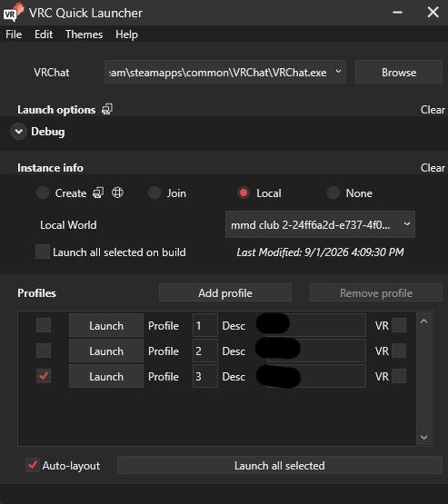Click the copy icon beside Launch options
The height and width of the screenshot is (504, 448).
(x=107, y=110)
